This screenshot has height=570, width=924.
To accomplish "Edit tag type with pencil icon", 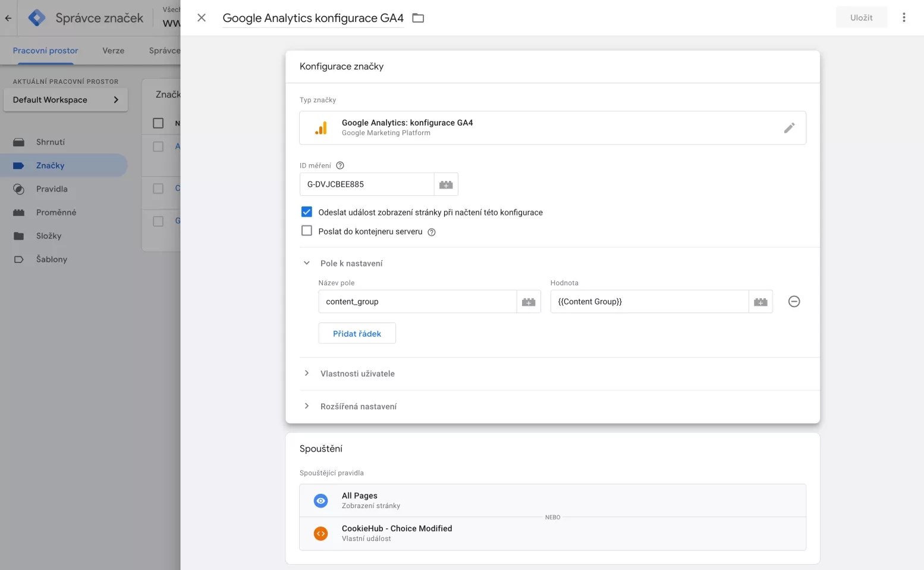I will 789,128.
